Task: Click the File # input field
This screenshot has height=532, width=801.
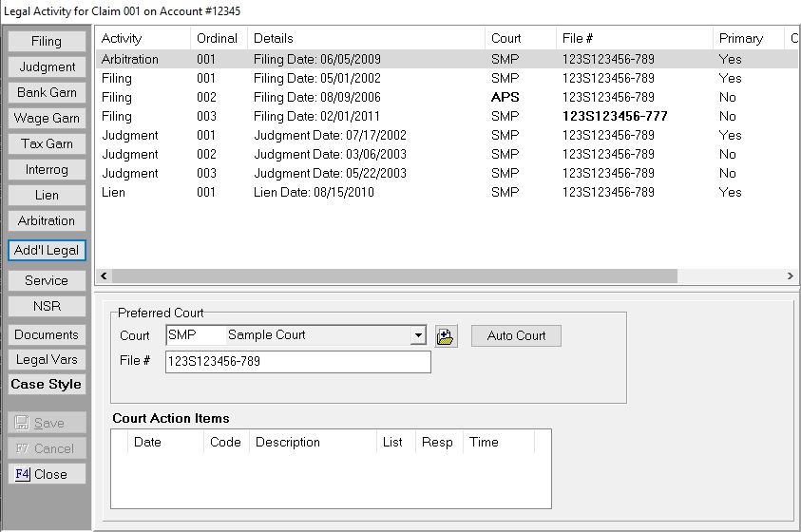Action: (297, 362)
